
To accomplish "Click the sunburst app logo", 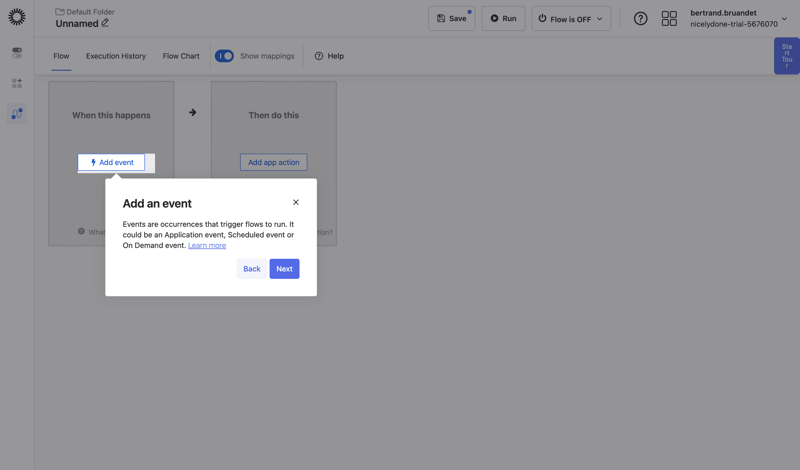I will pos(17,17).
